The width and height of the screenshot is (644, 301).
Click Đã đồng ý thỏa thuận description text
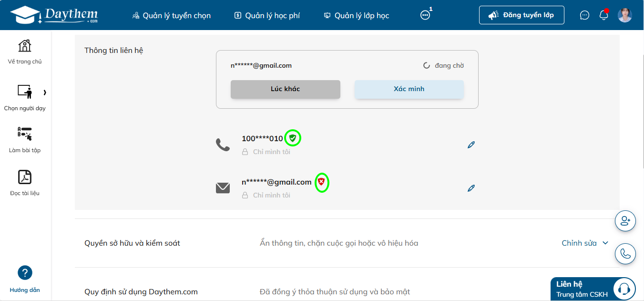(335, 291)
